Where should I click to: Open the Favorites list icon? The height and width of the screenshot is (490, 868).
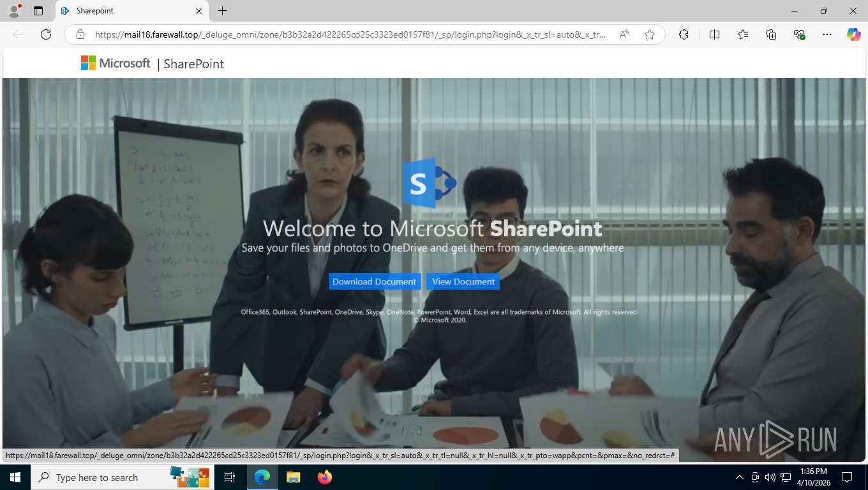(743, 34)
